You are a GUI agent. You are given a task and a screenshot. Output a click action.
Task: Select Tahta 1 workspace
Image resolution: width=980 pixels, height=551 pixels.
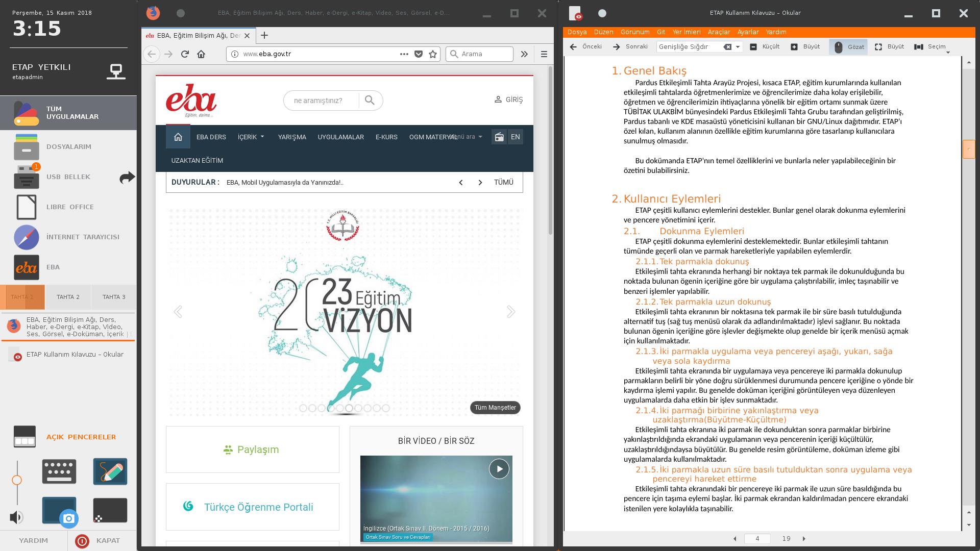point(22,296)
